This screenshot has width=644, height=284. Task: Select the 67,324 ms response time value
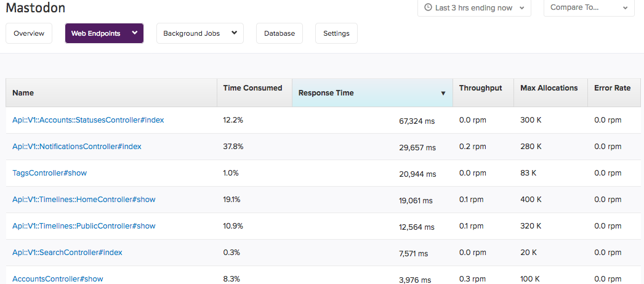[x=417, y=121]
